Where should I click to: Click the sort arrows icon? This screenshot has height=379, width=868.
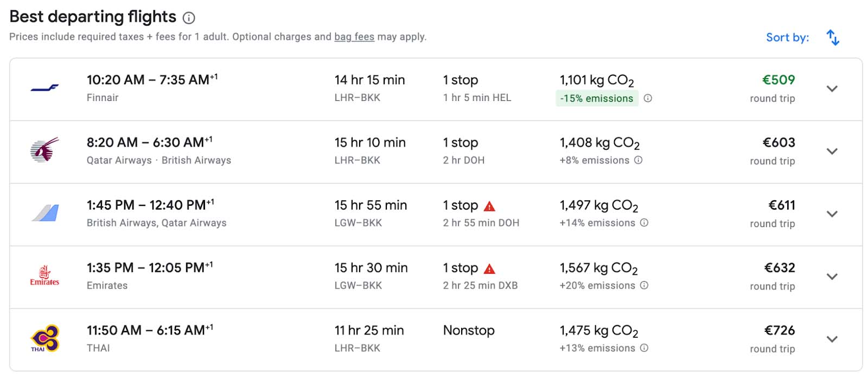(832, 37)
